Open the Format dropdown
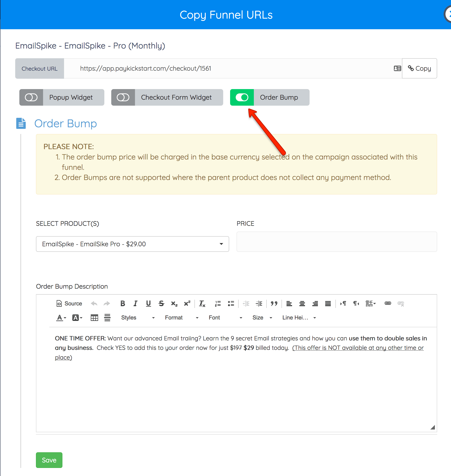Image resolution: width=451 pixels, height=476 pixels. [x=182, y=318]
